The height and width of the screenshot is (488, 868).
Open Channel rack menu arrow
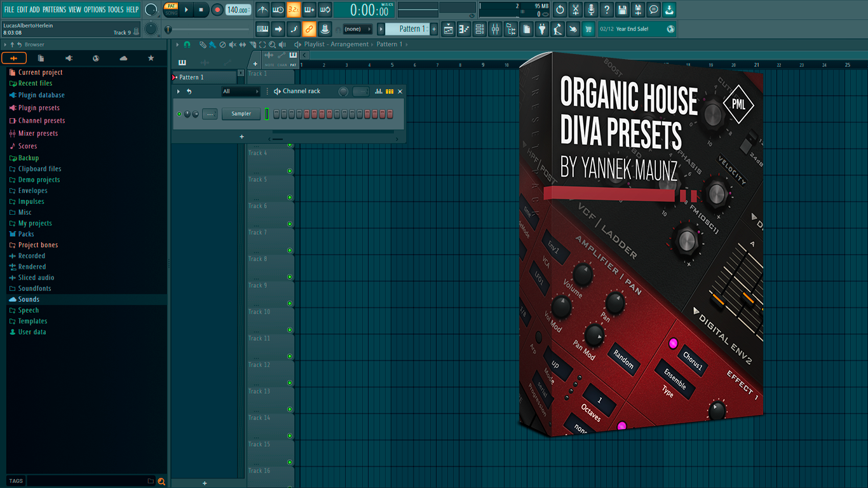pos(179,91)
